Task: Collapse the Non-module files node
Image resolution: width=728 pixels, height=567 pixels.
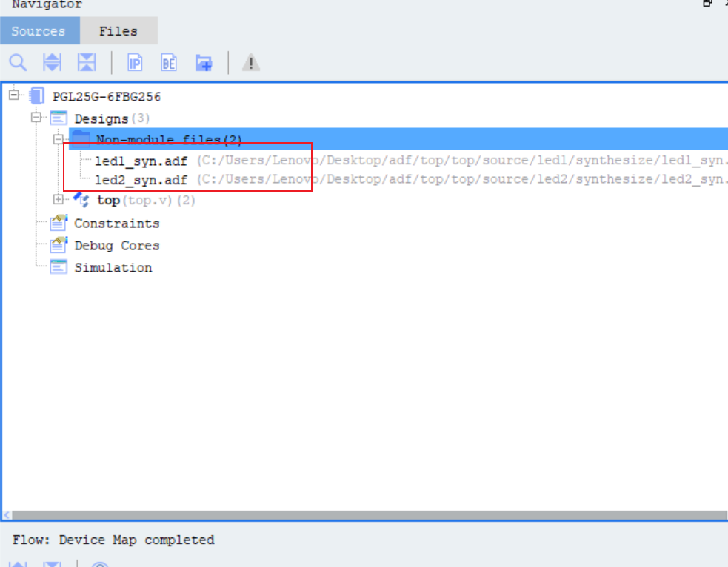Action: pyautogui.click(x=58, y=139)
